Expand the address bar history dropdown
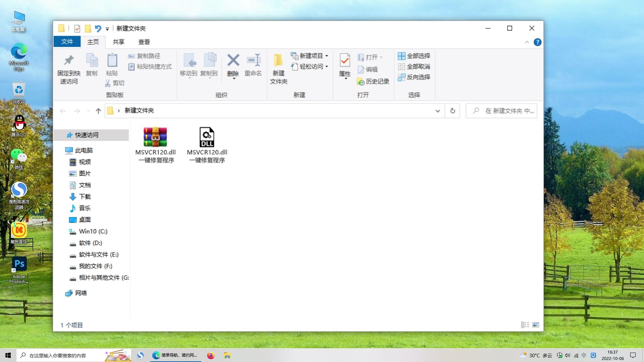Image resolution: width=644 pixels, height=362 pixels. pos(437,111)
